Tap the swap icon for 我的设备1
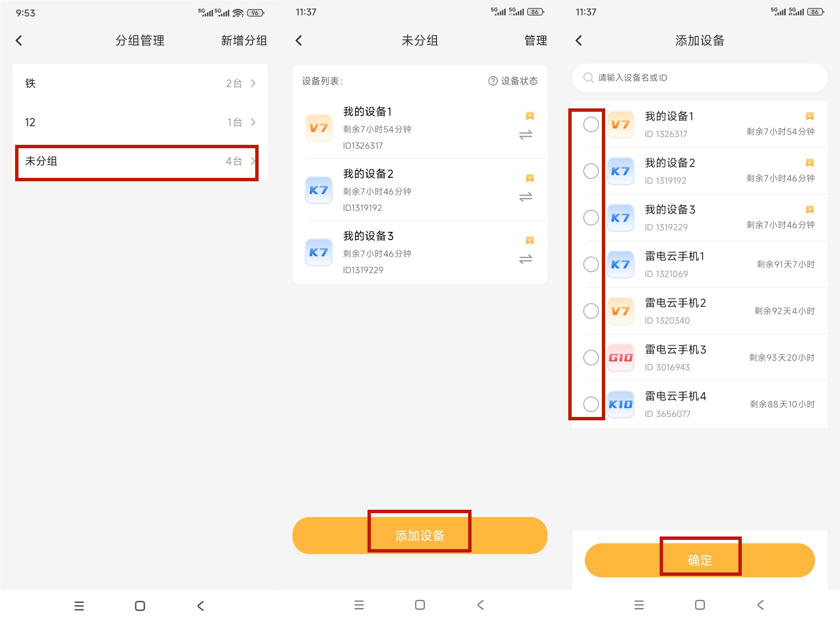 [x=525, y=135]
